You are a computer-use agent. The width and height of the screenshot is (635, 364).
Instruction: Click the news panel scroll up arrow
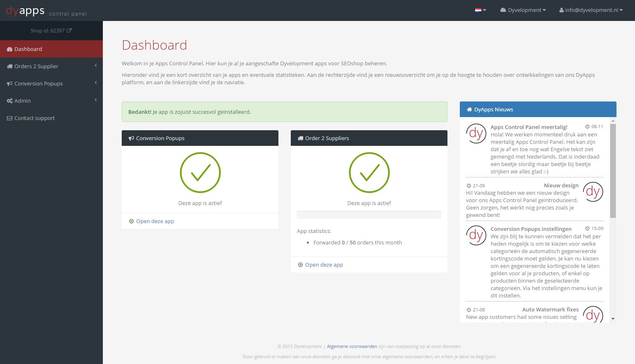point(613,121)
